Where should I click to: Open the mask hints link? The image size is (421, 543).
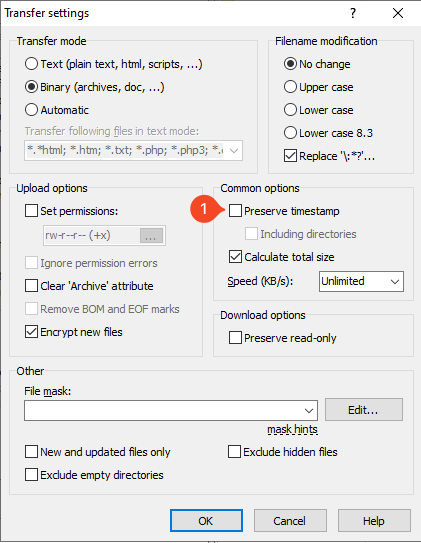292,429
